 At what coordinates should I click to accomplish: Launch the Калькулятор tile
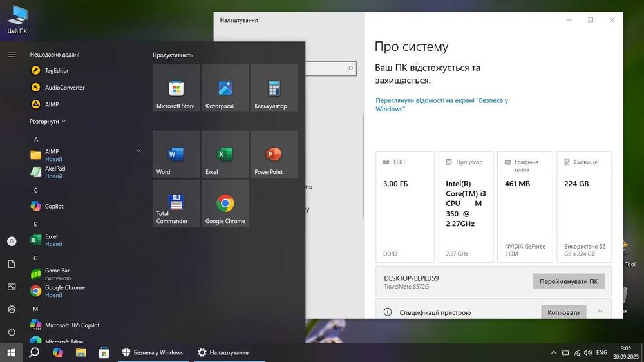(x=274, y=88)
